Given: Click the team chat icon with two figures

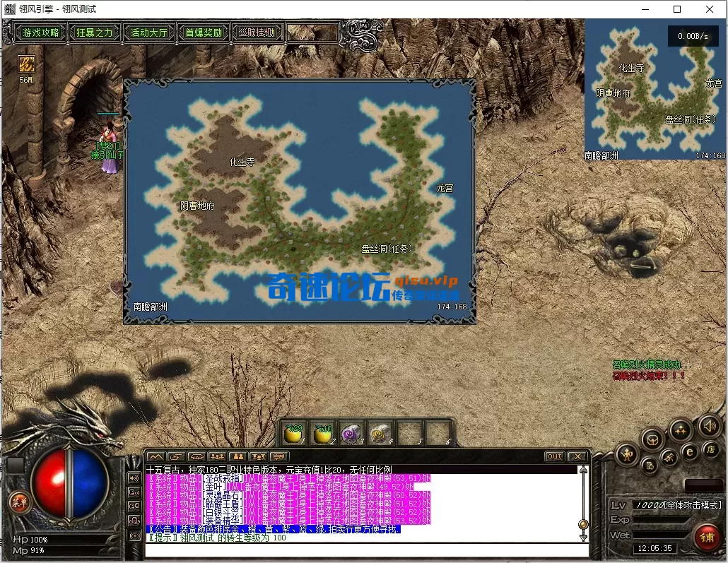Looking at the screenshot, I should pos(237,457).
